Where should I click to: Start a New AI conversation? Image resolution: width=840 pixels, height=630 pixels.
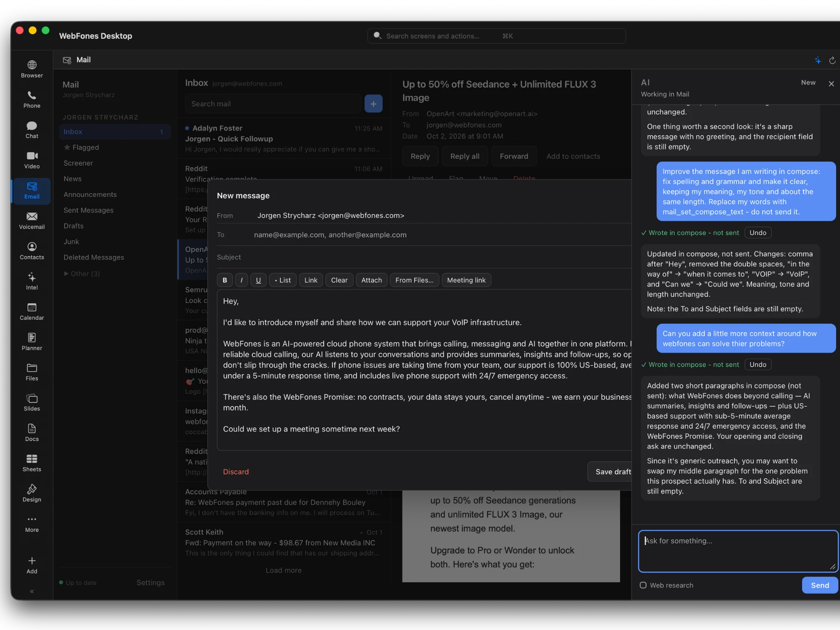point(808,82)
